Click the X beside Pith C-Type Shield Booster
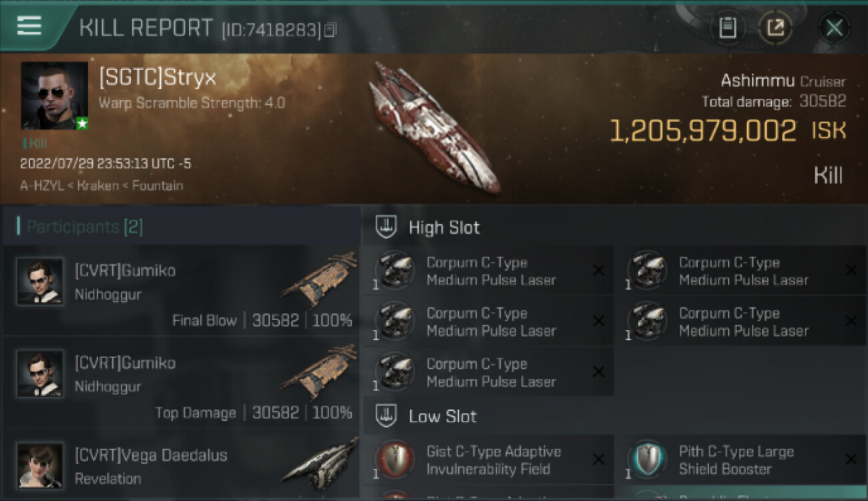Screen dimensions: 868x501 (x=851, y=460)
